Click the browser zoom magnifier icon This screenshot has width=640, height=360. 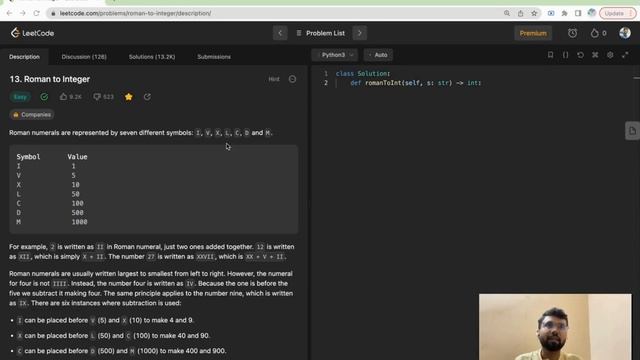507,13
